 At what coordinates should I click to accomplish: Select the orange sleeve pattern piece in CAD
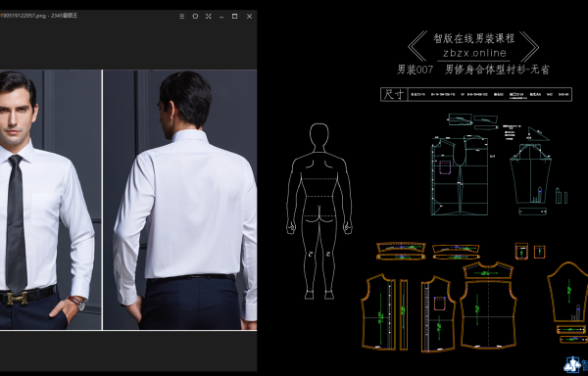click(x=567, y=292)
